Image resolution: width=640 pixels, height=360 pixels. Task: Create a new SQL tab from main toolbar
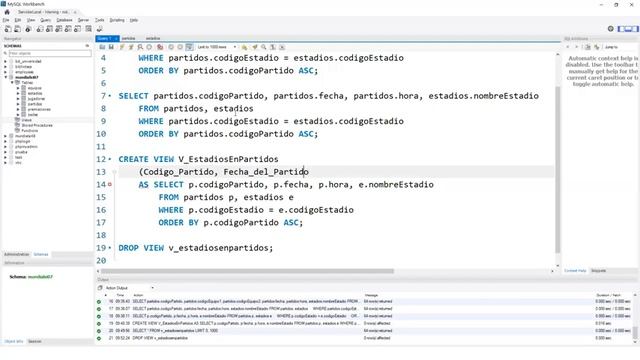[8, 29]
